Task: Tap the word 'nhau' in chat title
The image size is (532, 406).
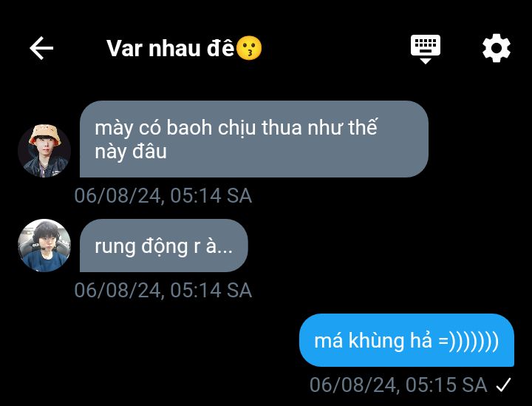Action: [x=174, y=48]
